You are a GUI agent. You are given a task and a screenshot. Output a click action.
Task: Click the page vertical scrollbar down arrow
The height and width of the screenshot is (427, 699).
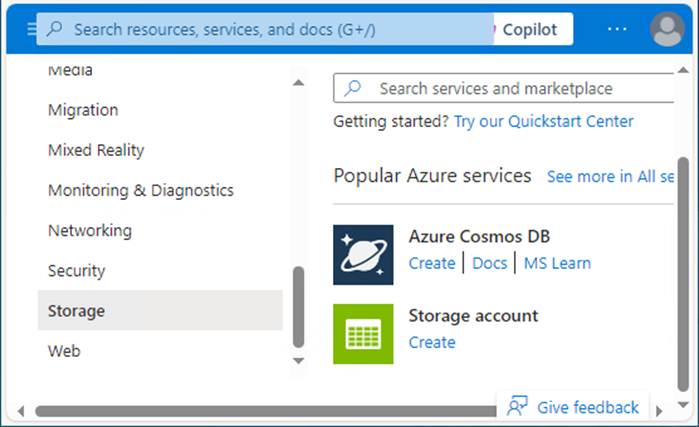pyautogui.click(x=683, y=405)
